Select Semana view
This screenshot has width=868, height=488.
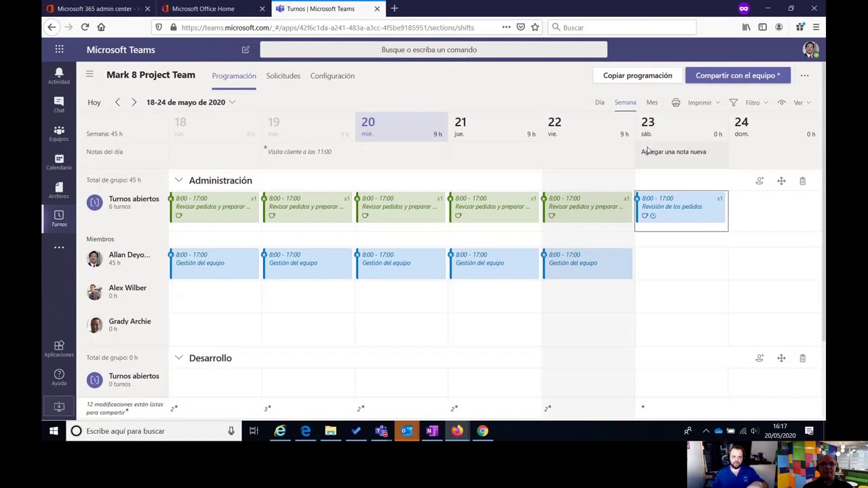pyautogui.click(x=625, y=102)
